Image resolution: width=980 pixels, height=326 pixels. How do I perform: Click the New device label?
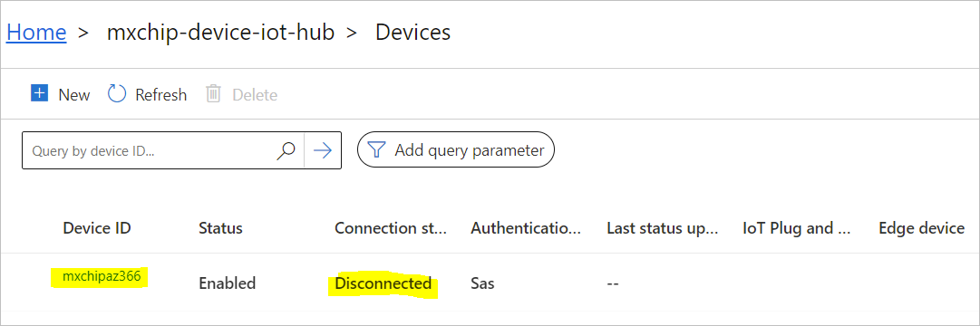pyautogui.click(x=74, y=95)
